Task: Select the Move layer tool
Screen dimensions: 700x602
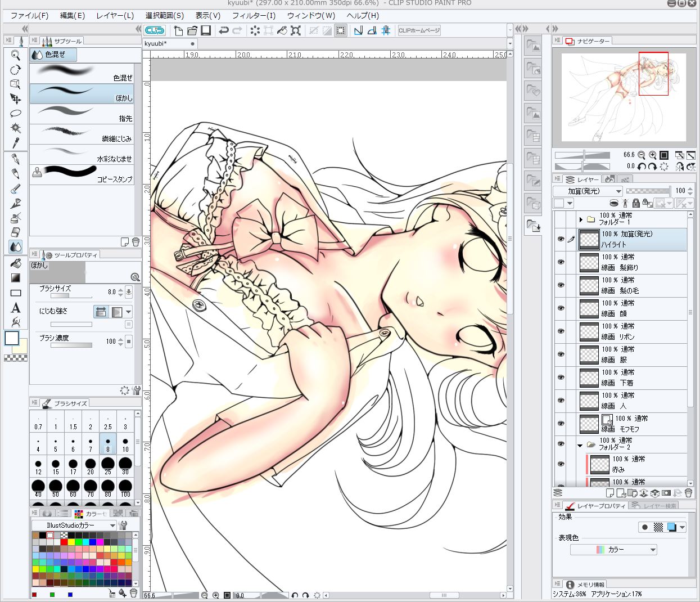Action: (x=16, y=98)
